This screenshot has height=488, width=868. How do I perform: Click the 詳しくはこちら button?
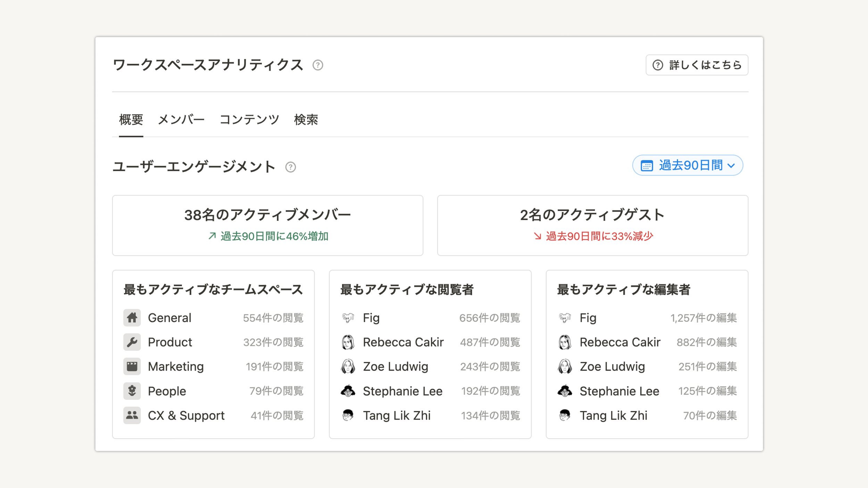[x=697, y=65]
